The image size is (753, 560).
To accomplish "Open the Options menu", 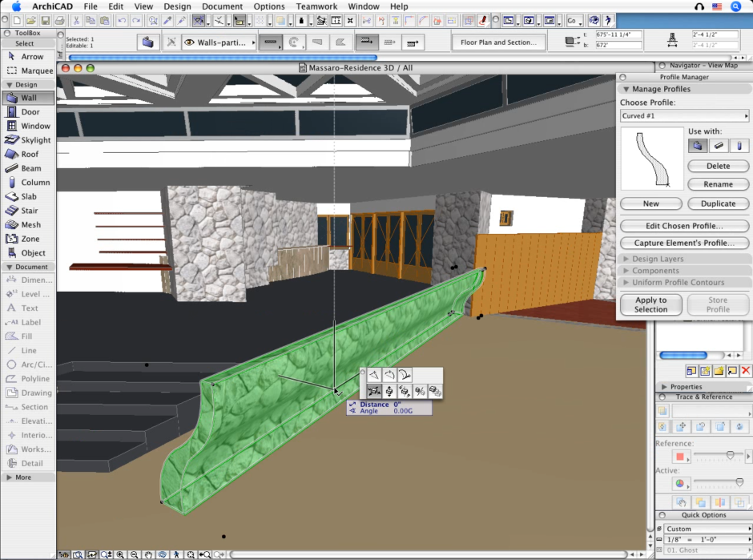I will pyautogui.click(x=269, y=6).
